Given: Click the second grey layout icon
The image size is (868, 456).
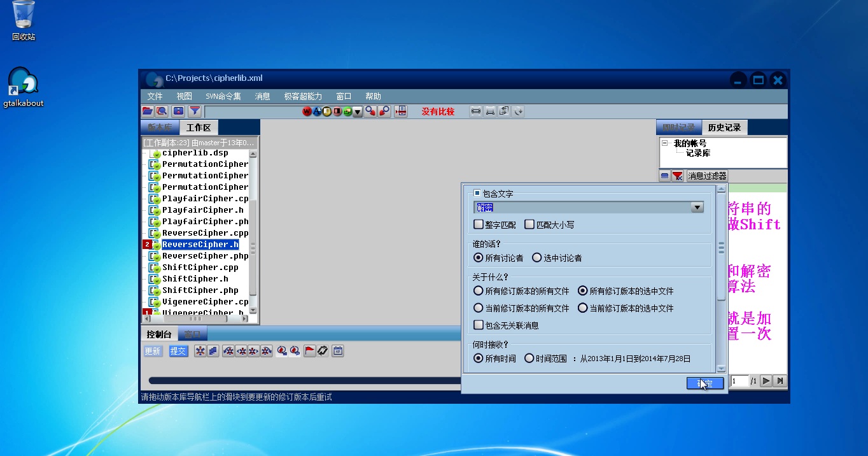Looking at the screenshot, I should pyautogui.click(x=490, y=111).
